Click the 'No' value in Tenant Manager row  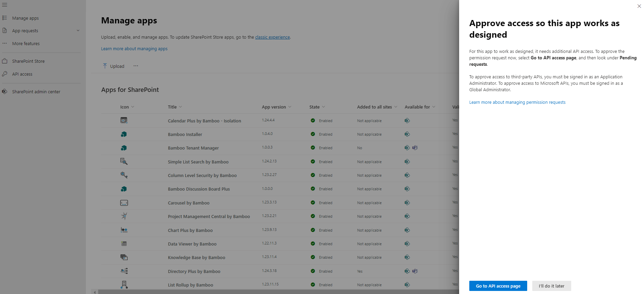(x=360, y=148)
